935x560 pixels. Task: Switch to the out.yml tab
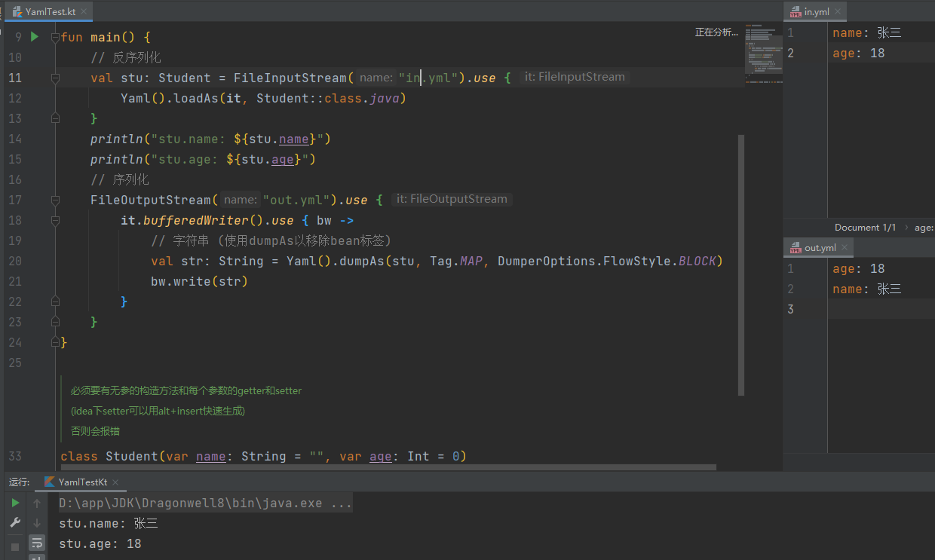pos(819,247)
